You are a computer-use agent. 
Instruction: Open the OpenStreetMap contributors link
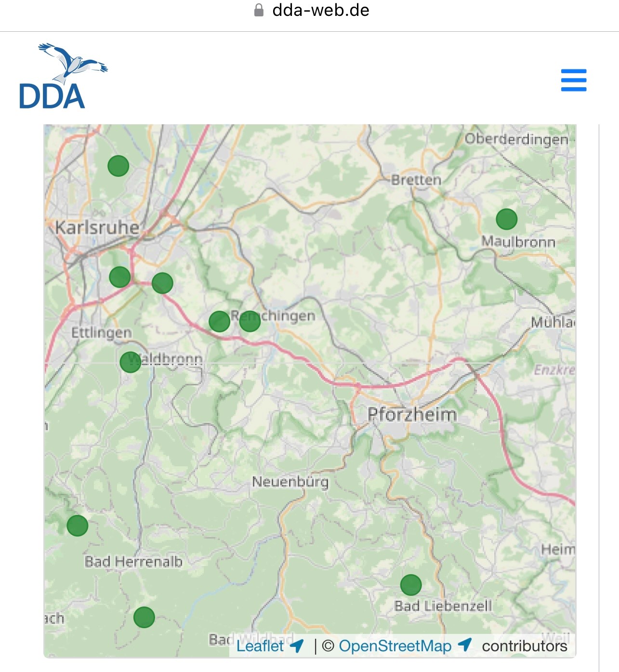click(395, 647)
